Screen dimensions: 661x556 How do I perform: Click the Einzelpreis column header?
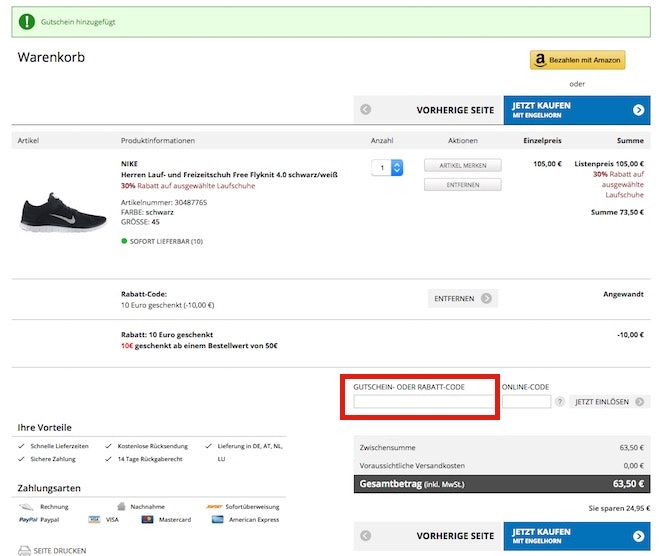[x=542, y=140]
